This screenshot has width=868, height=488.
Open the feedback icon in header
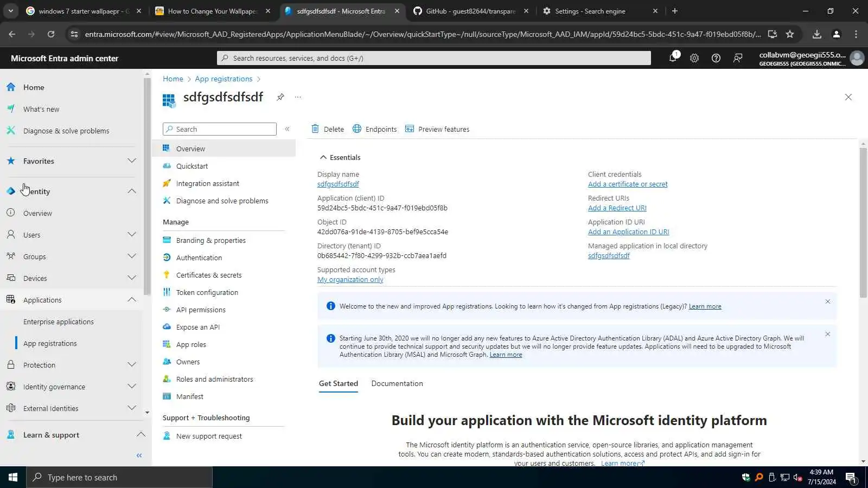point(738,58)
